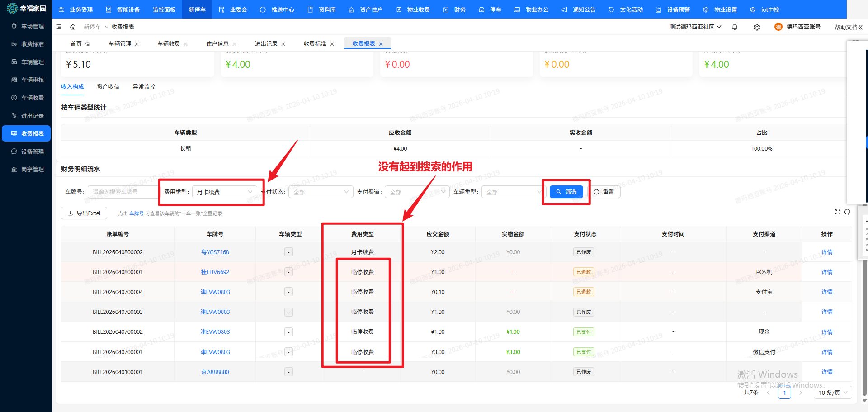868x412 pixels.
Task: Open the 支付状态 filter dropdown
Action: tap(321, 192)
